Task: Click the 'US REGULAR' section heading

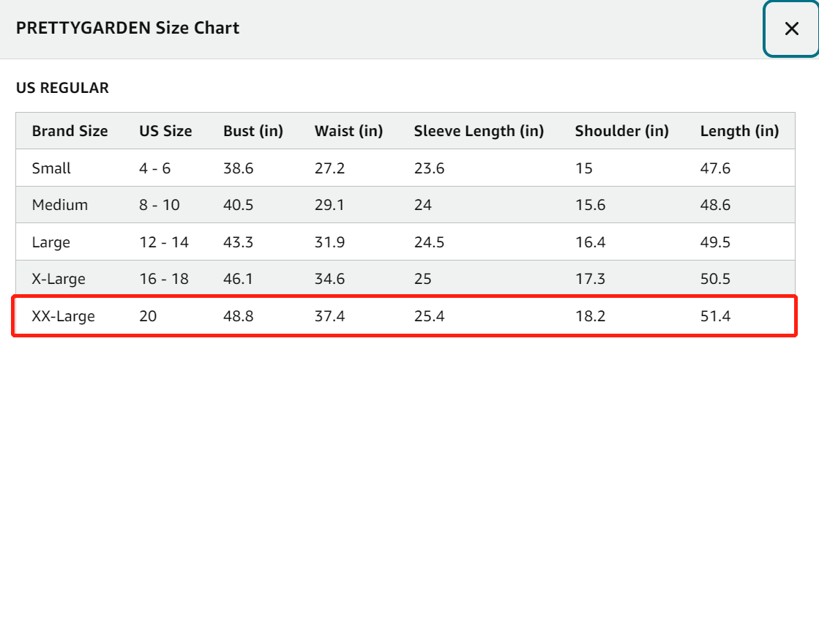Action: click(62, 88)
